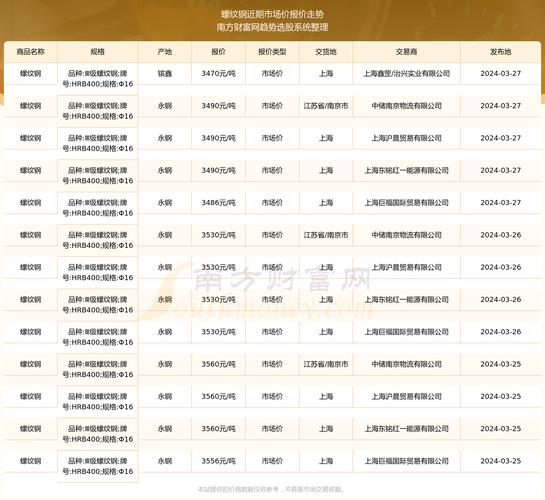Click the HRB400 spec cell in the 3556元/吨 row
545x500 pixels.
(x=98, y=466)
